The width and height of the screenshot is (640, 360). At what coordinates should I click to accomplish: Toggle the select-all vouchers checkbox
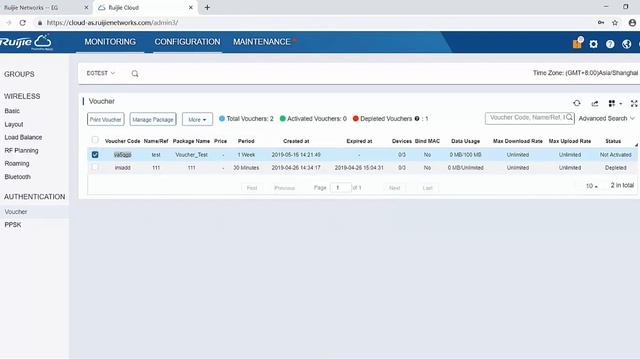(x=95, y=140)
